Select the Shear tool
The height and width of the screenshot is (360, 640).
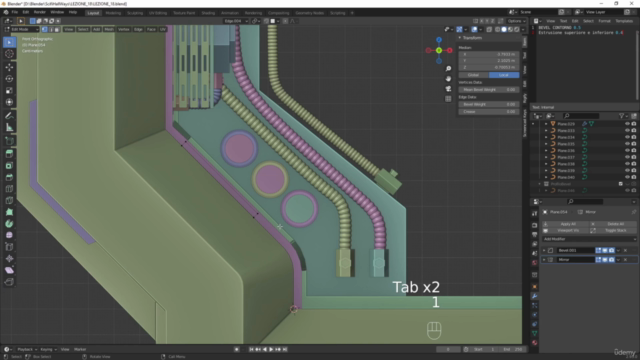pyautogui.click(x=9, y=270)
